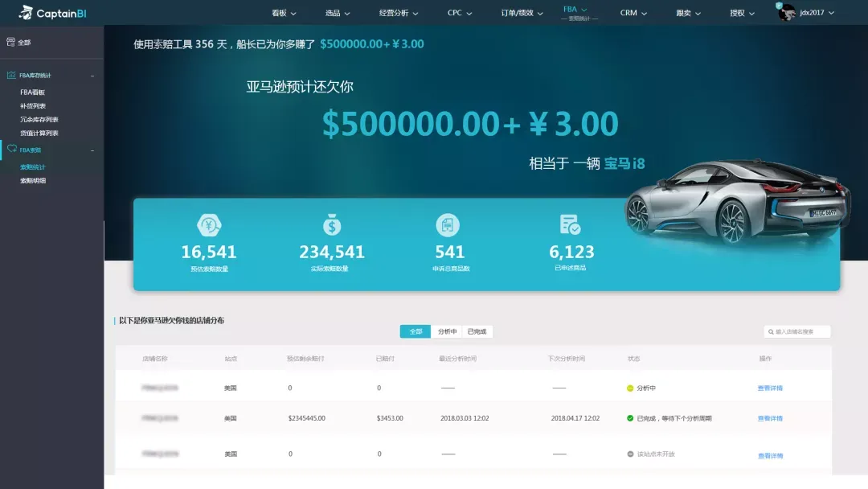The width and height of the screenshot is (868, 489).
Task: Open FBA看板 in the sidebar
Action: pos(33,92)
